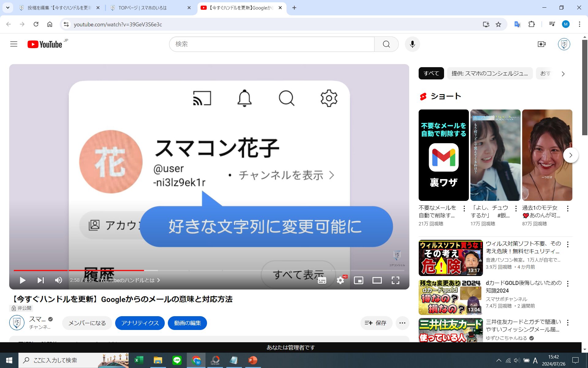588x368 pixels.
Task: Bookmark this page with the star
Action: pos(499,24)
